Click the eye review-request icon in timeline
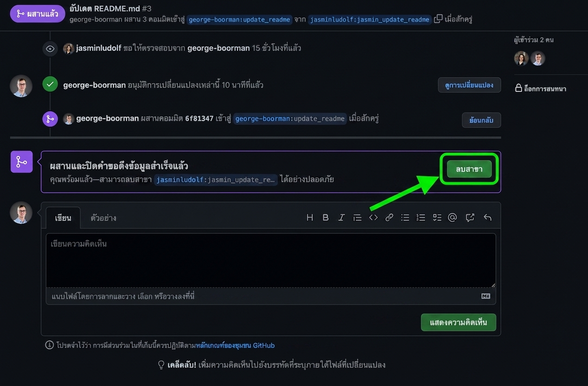 tap(50, 49)
